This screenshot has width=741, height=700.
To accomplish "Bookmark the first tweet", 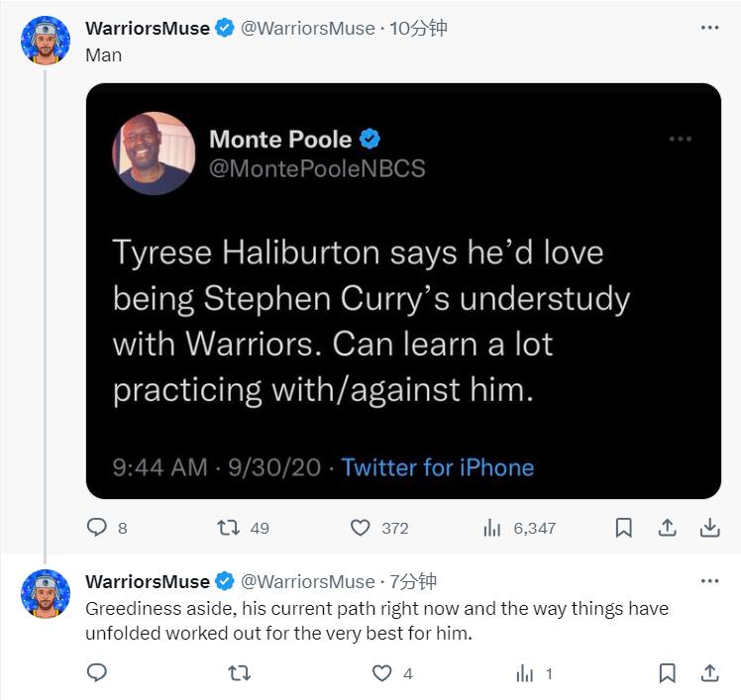I will point(624,528).
